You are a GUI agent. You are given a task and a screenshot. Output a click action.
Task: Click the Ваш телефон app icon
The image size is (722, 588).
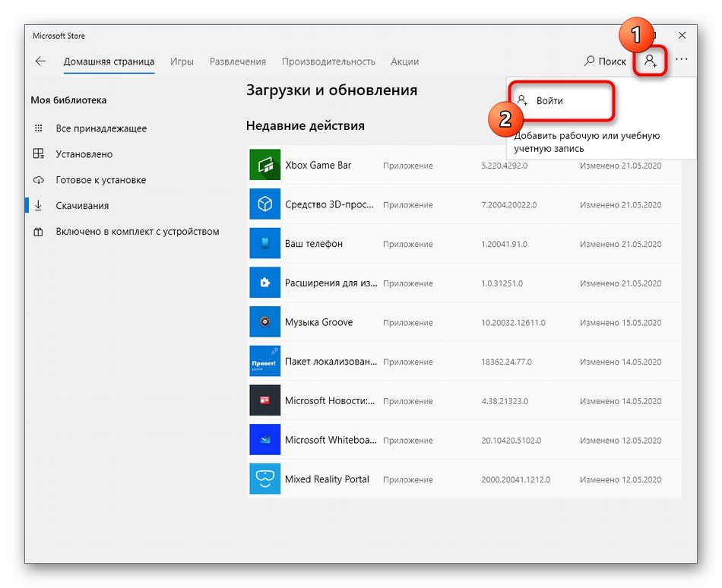pos(264,244)
